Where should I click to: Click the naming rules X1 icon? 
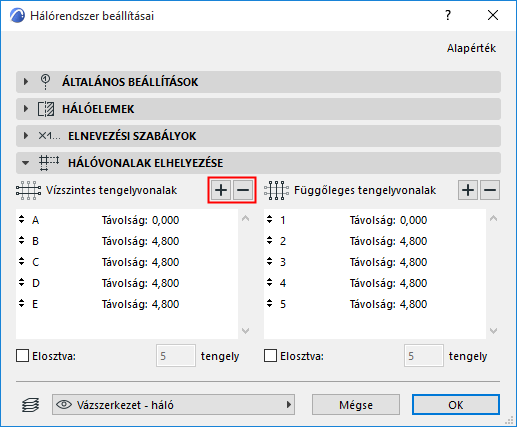click(x=49, y=136)
